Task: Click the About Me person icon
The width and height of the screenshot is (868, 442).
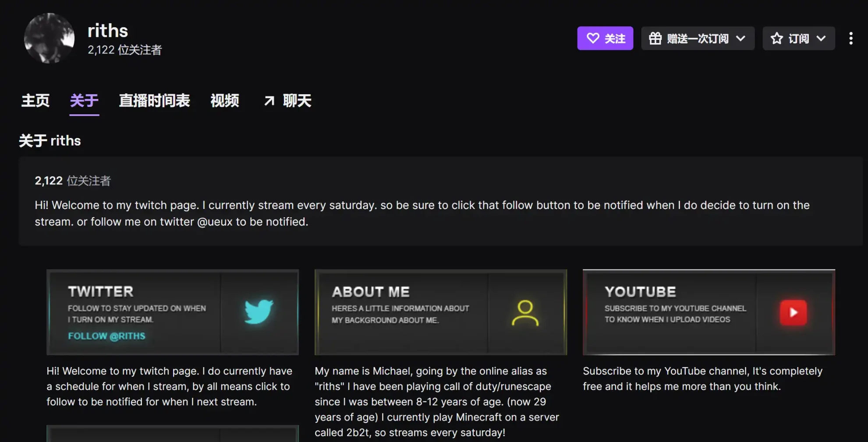Action: [x=525, y=312]
